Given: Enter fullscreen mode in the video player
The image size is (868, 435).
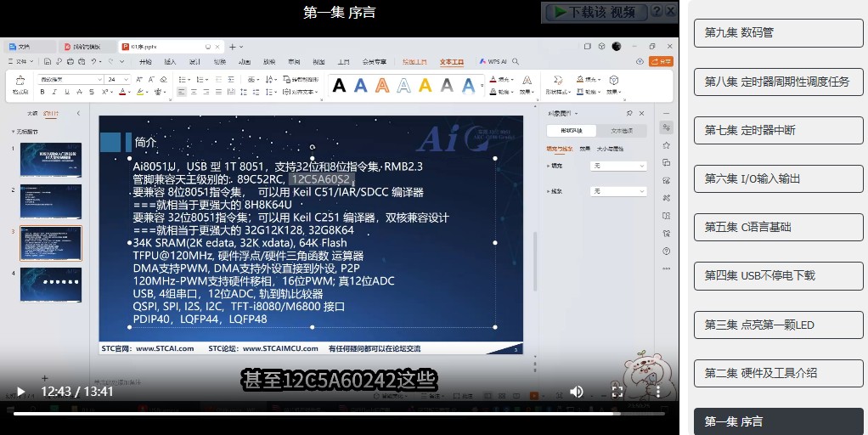Looking at the screenshot, I should (x=617, y=392).
